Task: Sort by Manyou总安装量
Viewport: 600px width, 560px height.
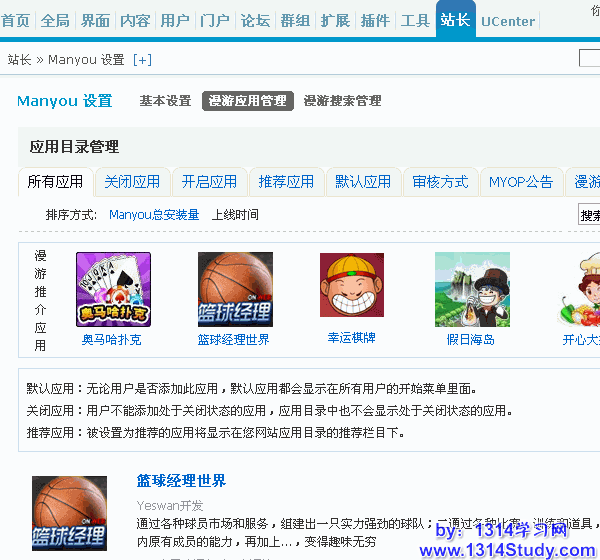Action: point(154,215)
